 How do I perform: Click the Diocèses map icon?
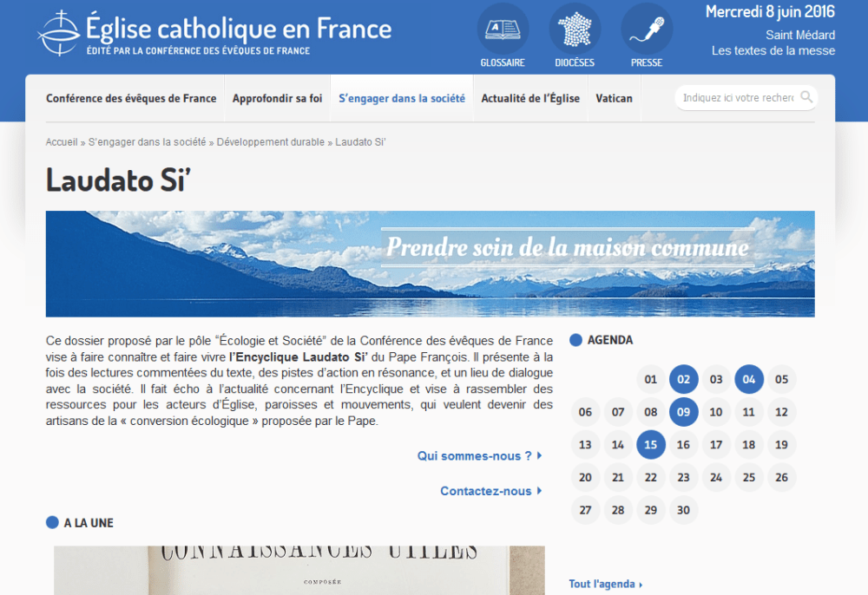[574, 29]
